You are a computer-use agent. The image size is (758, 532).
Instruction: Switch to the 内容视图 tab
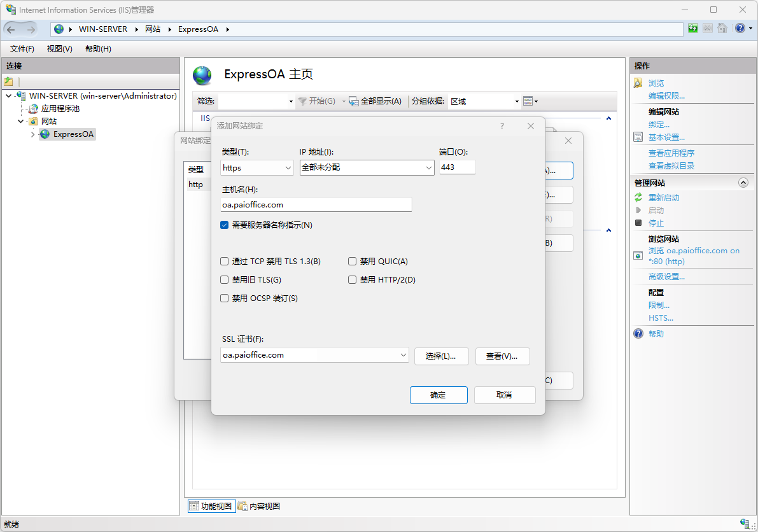click(259, 507)
